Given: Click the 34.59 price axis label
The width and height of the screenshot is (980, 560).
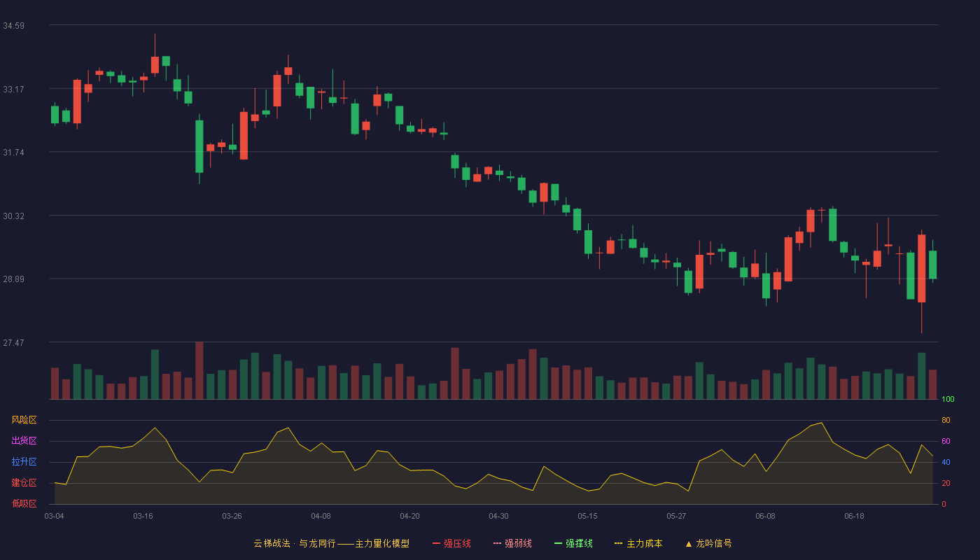Looking at the screenshot, I should tap(13, 26).
